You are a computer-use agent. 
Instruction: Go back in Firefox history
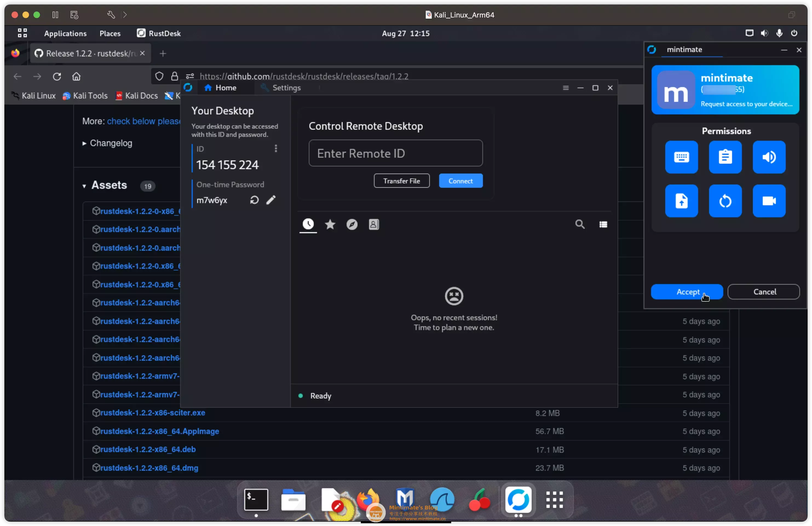[18, 76]
